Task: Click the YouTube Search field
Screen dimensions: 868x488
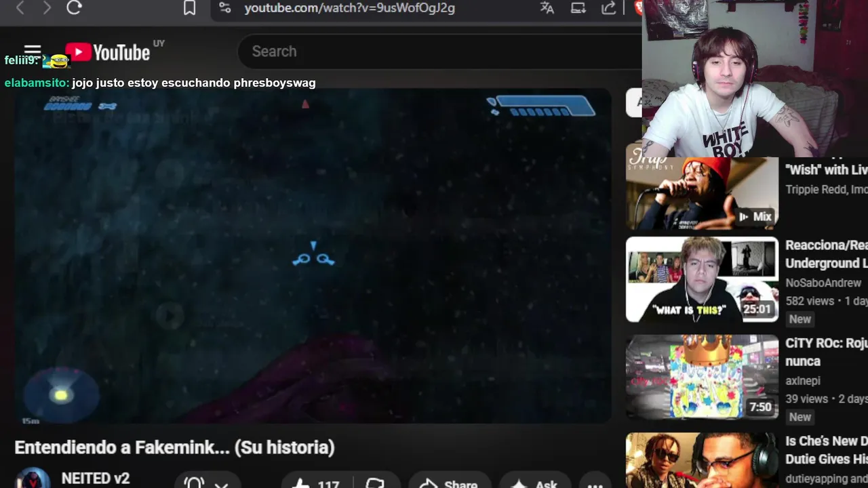Action: point(439,52)
